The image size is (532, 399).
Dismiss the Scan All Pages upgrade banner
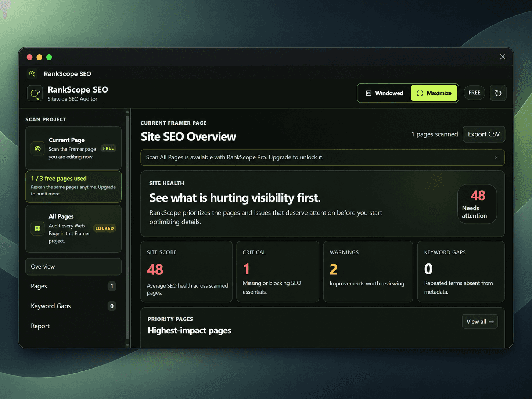[x=496, y=158]
